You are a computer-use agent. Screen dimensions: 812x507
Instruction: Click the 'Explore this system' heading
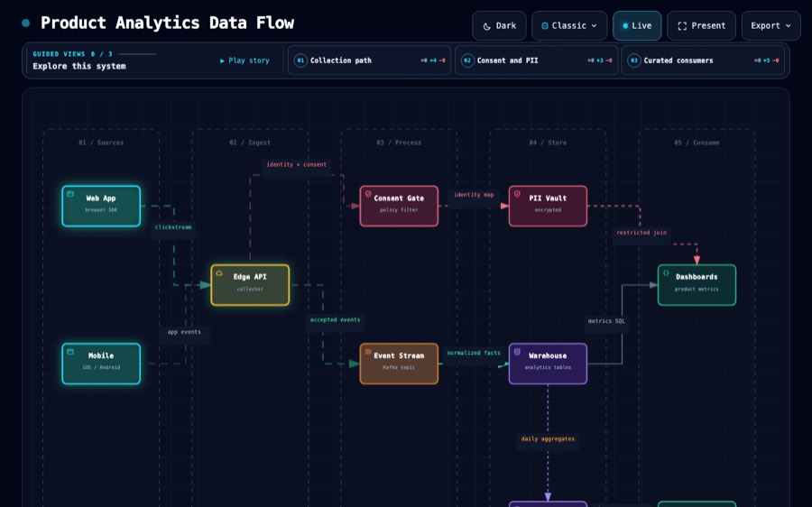click(79, 66)
